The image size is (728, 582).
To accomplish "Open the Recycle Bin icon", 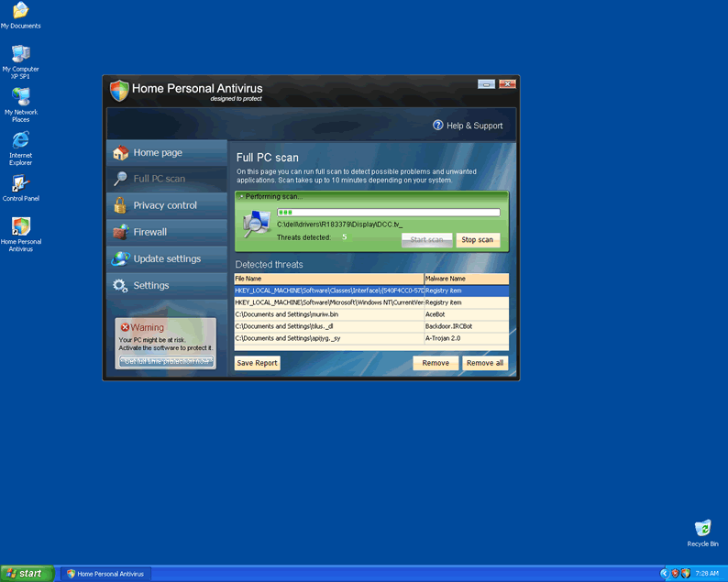I will (702, 529).
